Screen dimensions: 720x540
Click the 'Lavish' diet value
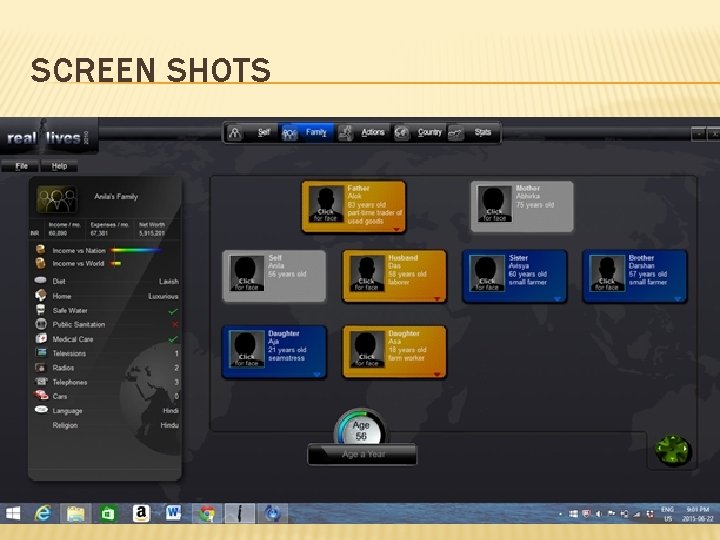(x=169, y=281)
